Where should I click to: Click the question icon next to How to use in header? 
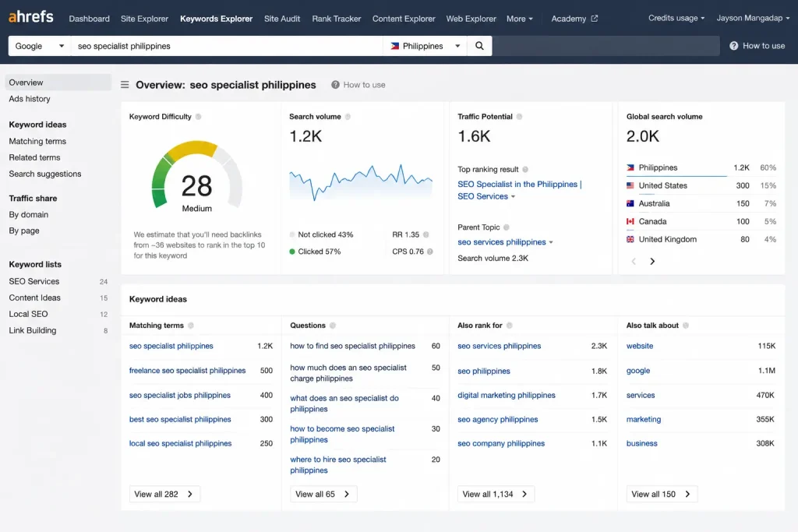pos(733,46)
